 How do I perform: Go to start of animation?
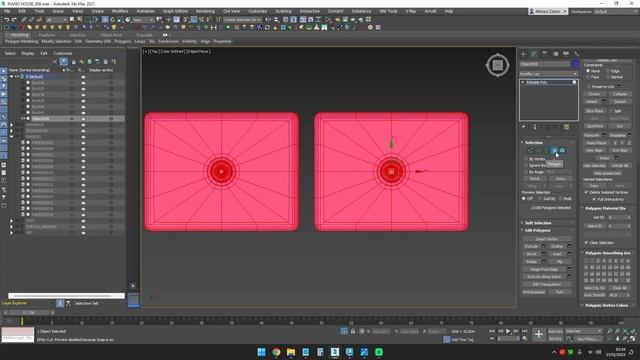coord(492,331)
